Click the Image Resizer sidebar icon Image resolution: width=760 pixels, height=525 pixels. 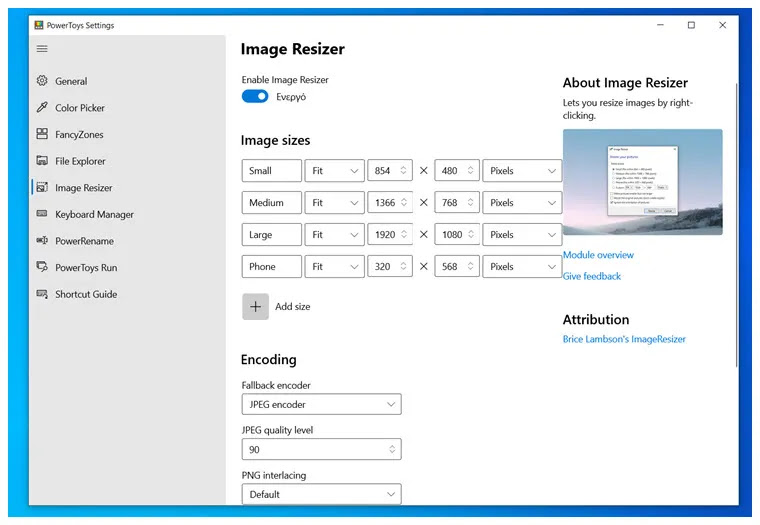click(x=42, y=187)
